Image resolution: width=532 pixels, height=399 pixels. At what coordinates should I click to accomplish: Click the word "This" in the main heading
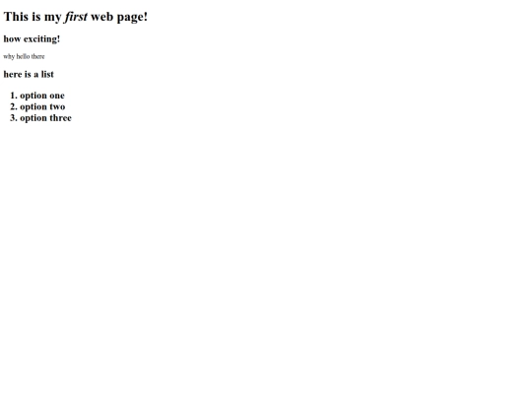pos(16,17)
